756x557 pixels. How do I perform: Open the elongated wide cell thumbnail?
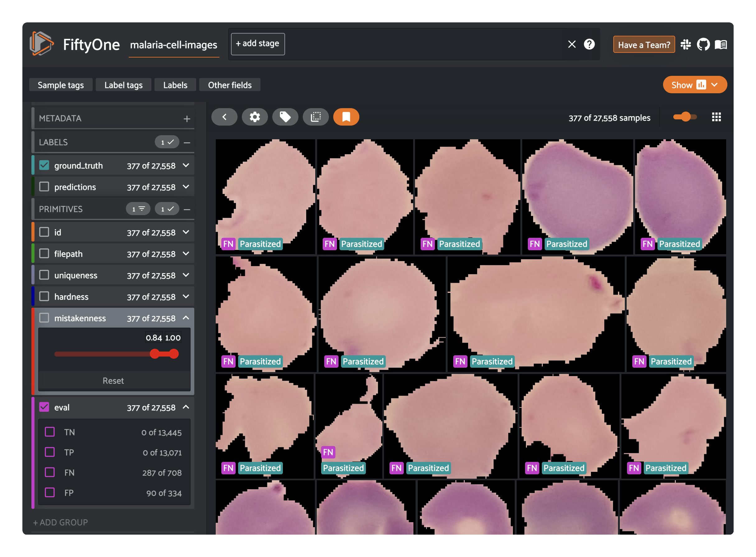(x=536, y=314)
